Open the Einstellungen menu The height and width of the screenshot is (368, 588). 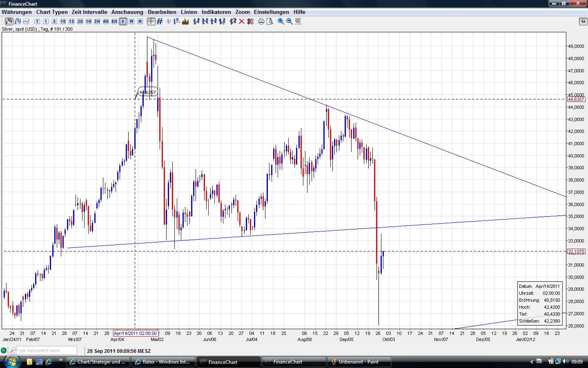click(x=272, y=12)
